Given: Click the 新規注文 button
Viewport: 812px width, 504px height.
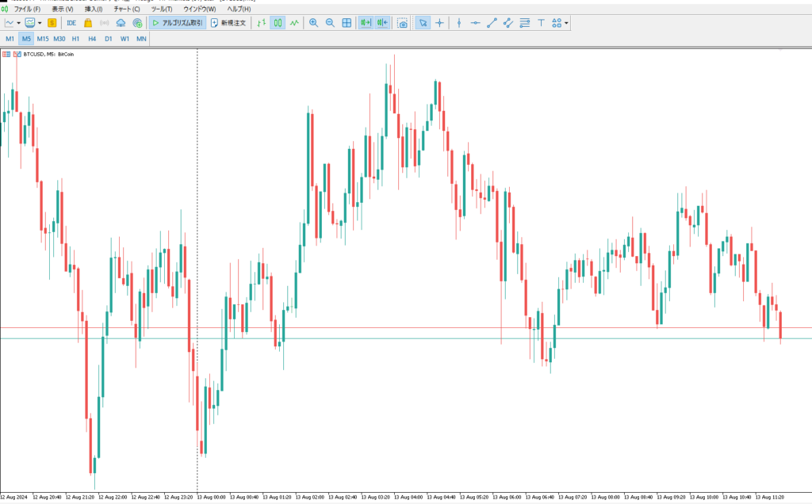Looking at the screenshot, I should [228, 23].
